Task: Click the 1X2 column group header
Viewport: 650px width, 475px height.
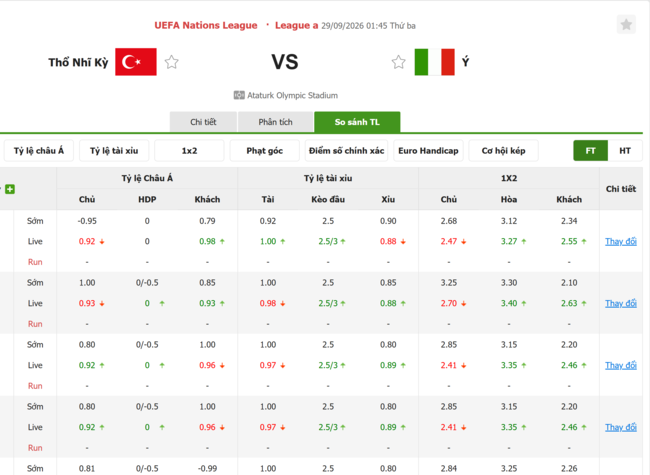Action: (509, 178)
